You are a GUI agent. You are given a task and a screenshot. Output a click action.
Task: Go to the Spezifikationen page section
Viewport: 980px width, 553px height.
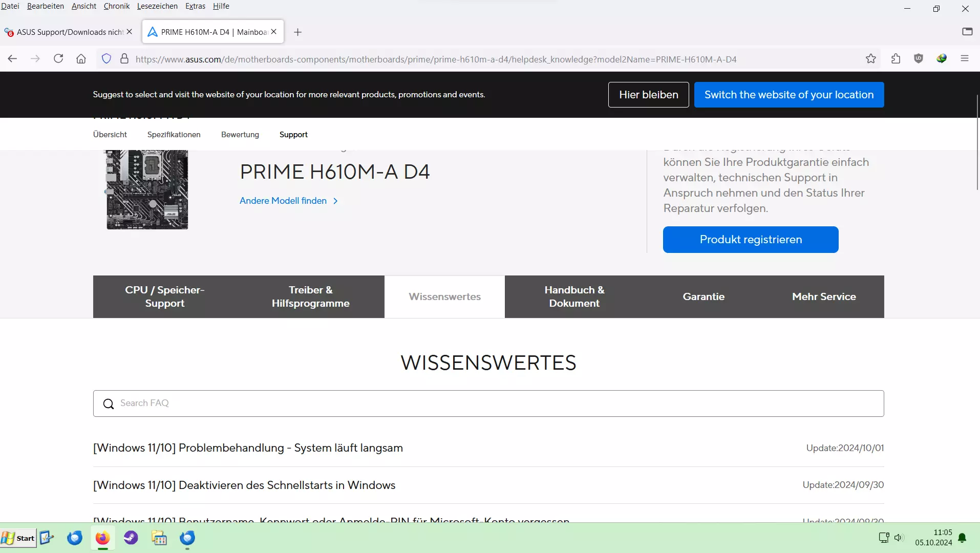(x=174, y=135)
